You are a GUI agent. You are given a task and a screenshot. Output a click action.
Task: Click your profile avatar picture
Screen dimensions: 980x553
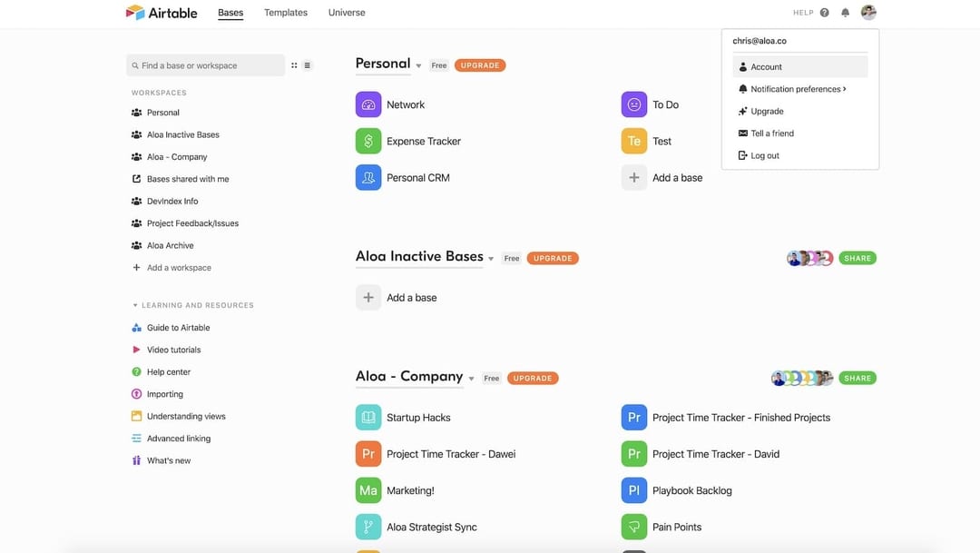pos(867,12)
